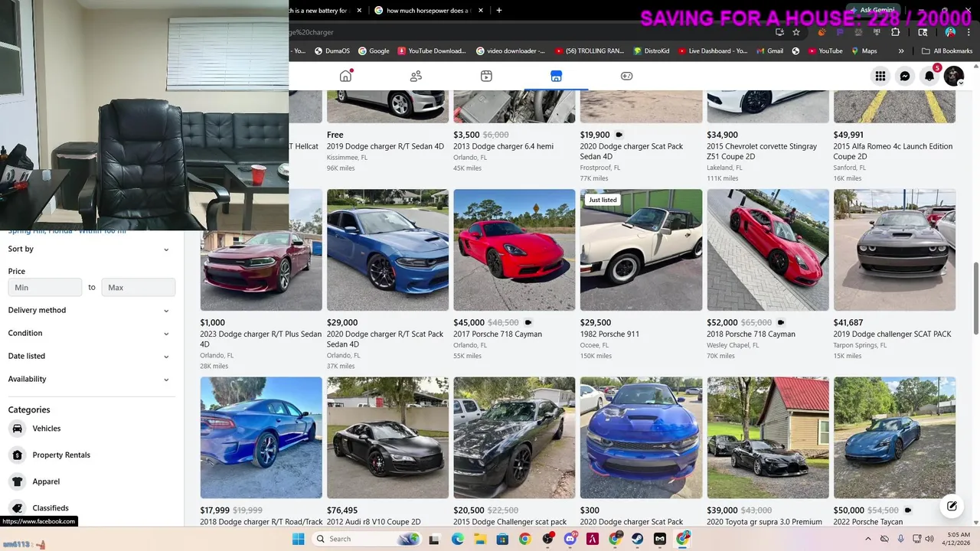
Task: Open the YouTube Download bookmark
Action: (432, 51)
